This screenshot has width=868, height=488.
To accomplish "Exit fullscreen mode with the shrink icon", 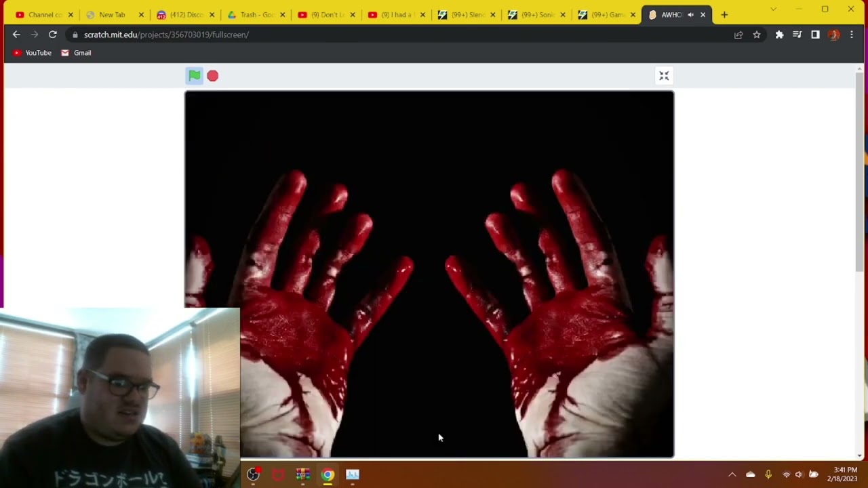I will coord(664,76).
